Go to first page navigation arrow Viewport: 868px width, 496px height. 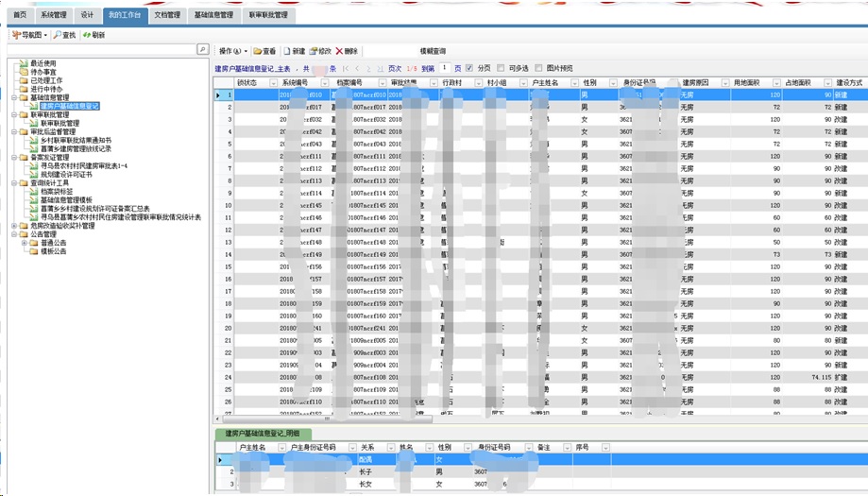(347, 69)
